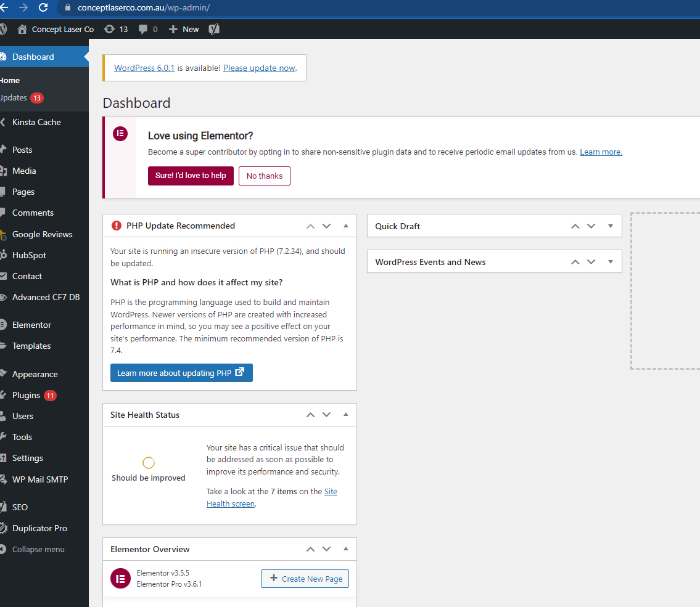Viewport: 700px width, 607px height.
Task: Open the Plugins menu with 11 badge
Action: coord(44,395)
